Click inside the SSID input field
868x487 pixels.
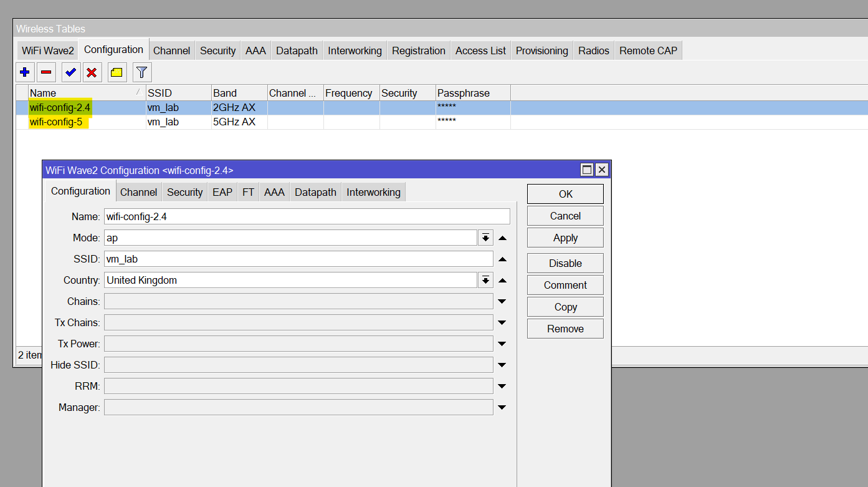[280, 259]
